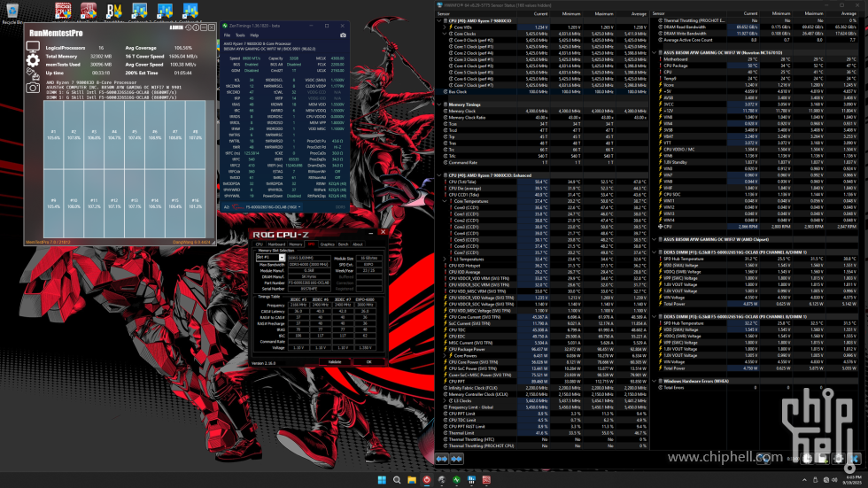The image size is (868, 488).
Task: Select DRAM Read Bandwidth row in HWiNFO
Action: [x=755, y=27]
